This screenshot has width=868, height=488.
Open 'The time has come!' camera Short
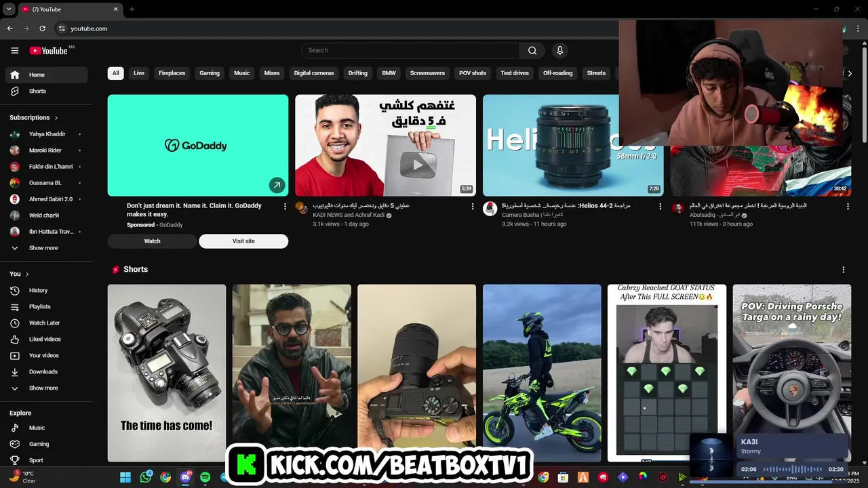tap(167, 373)
